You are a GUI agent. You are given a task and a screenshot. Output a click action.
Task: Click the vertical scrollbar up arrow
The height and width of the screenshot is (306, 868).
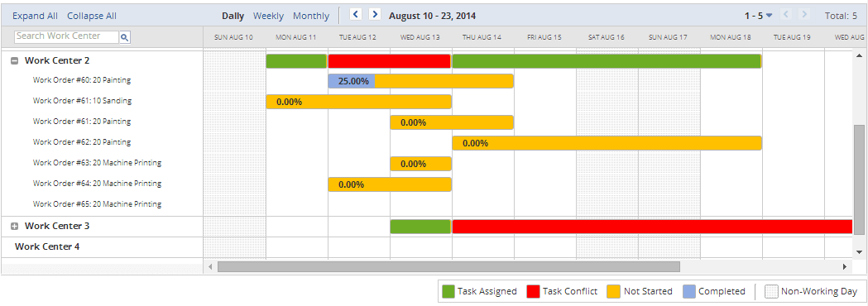click(x=859, y=56)
